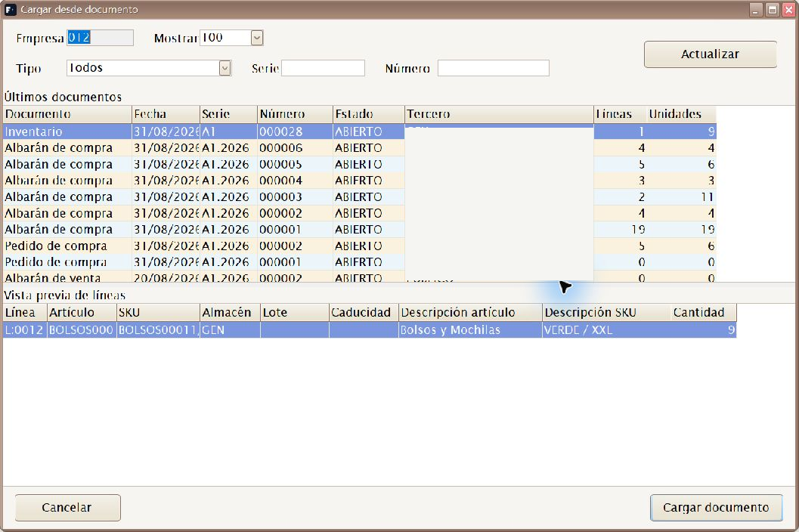Select Albarán de compra number 000002 cell
The width and height of the screenshot is (799, 532).
point(295,213)
